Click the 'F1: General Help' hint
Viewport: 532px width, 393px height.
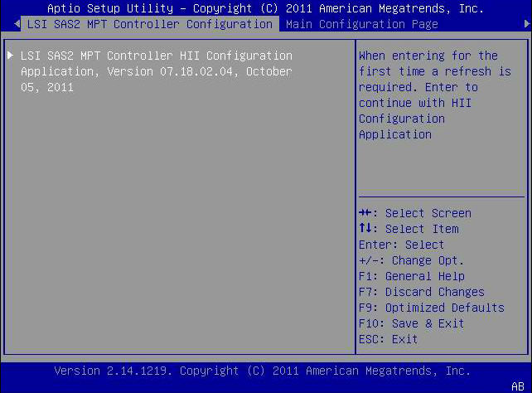(x=412, y=276)
